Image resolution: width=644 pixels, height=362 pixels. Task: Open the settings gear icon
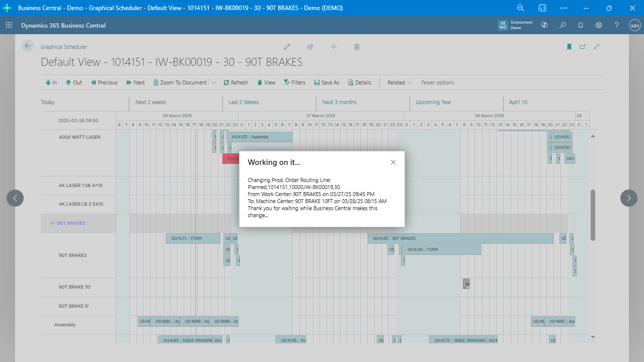coord(599,25)
